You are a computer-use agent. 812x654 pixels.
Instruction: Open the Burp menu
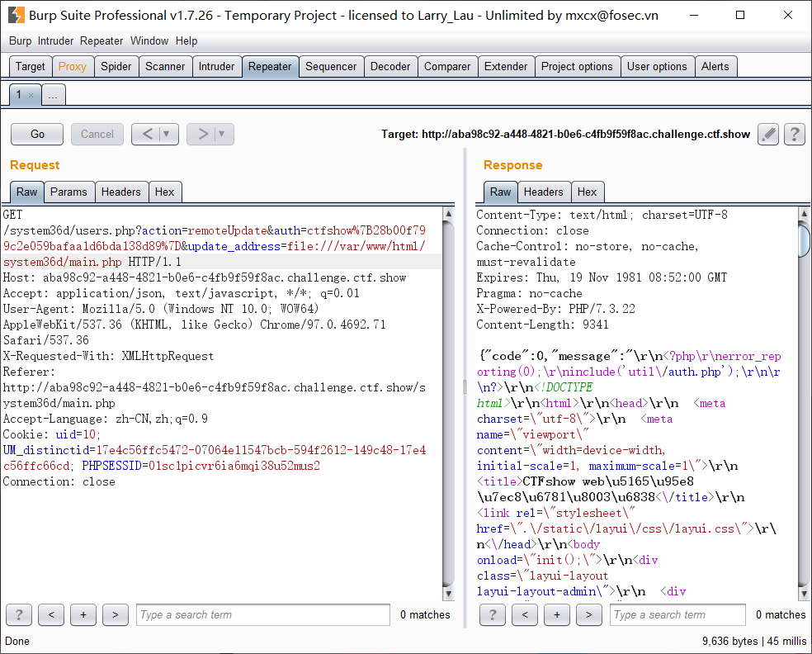coord(20,41)
